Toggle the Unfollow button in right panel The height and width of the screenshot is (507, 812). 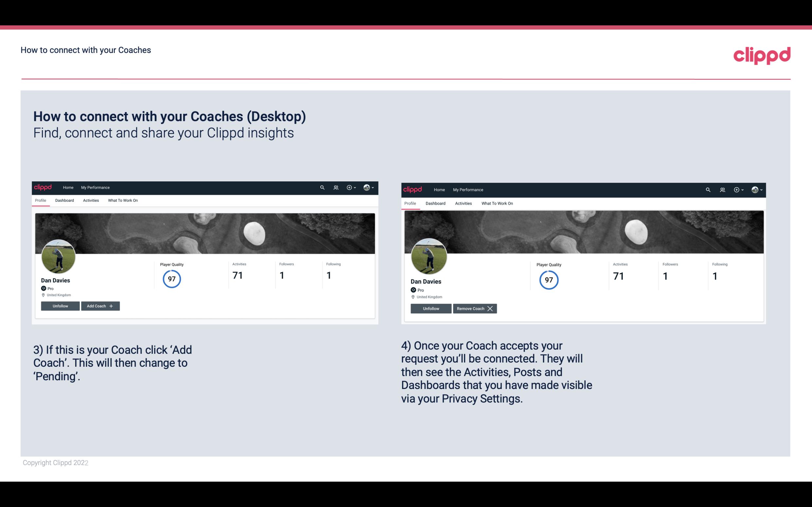431,308
